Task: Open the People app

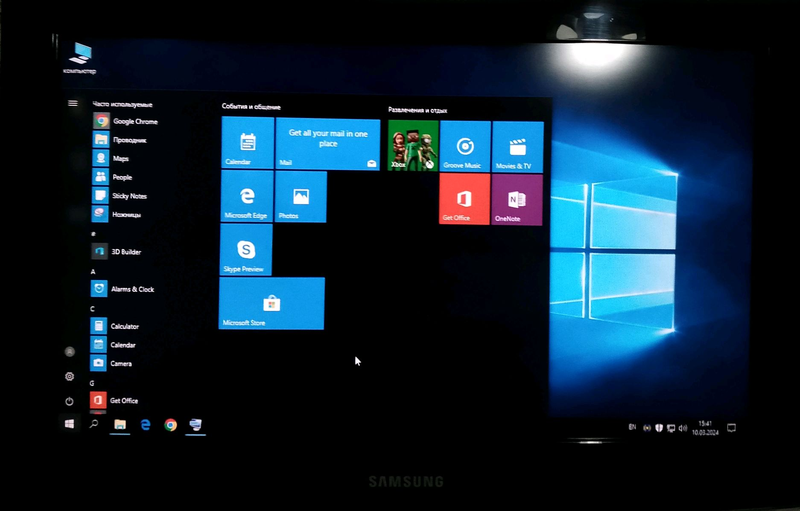Action: tap(113, 177)
